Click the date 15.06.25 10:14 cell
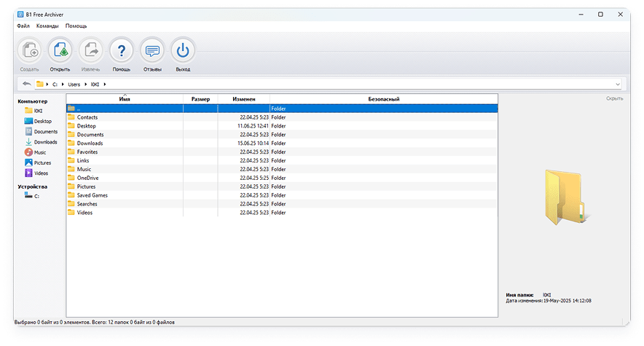 tap(253, 143)
